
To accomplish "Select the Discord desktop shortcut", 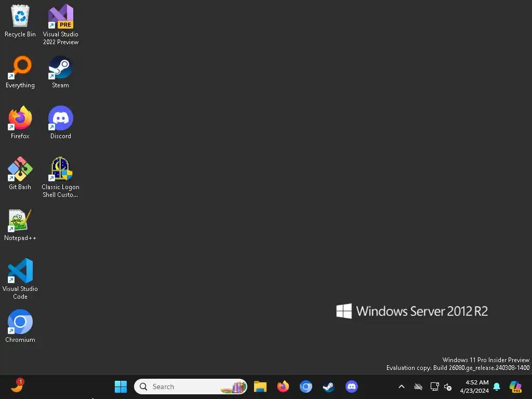I will click(61, 123).
